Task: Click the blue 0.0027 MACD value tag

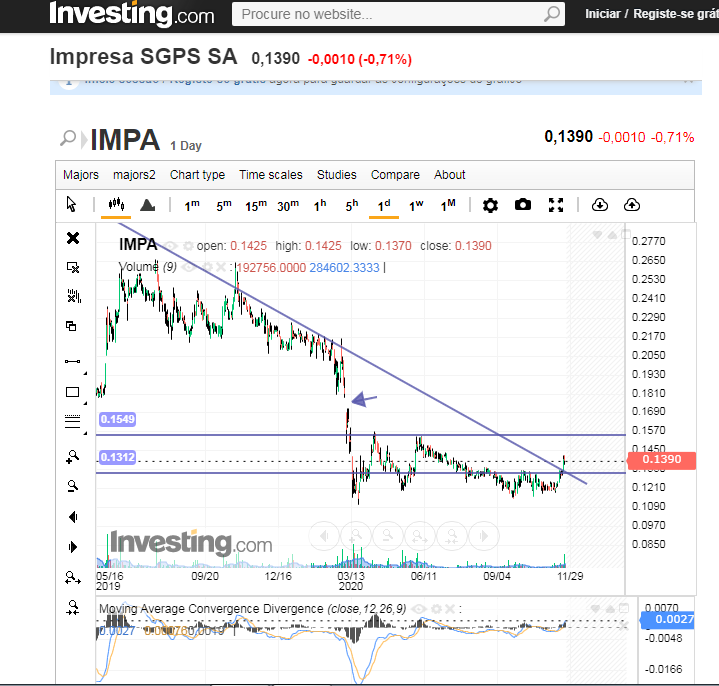Action: (x=668, y=620)
